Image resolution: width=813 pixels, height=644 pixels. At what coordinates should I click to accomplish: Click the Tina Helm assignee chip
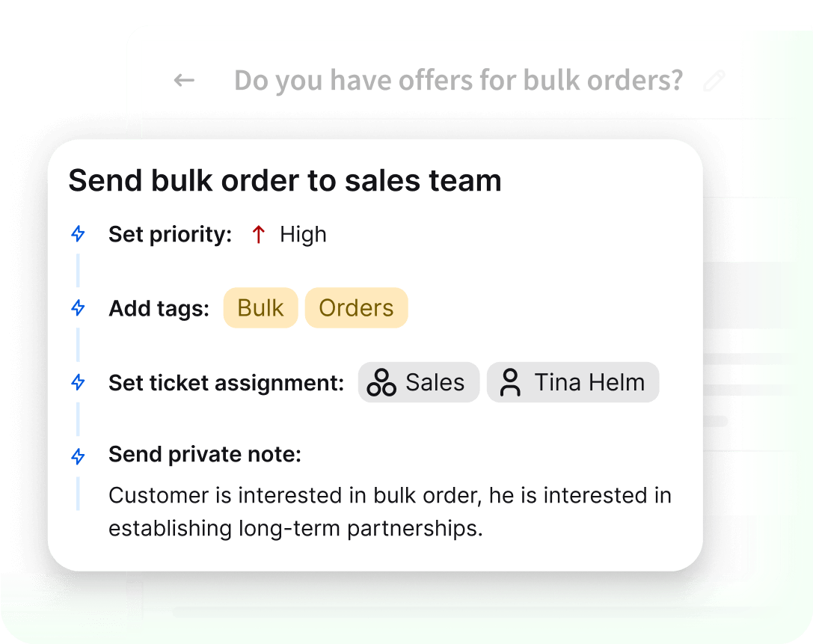pyautogui.click(x=573, y=382)
